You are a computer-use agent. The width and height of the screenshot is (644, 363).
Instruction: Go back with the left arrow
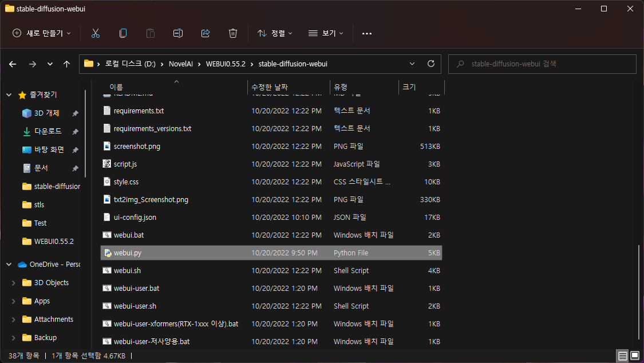point(13,64)
